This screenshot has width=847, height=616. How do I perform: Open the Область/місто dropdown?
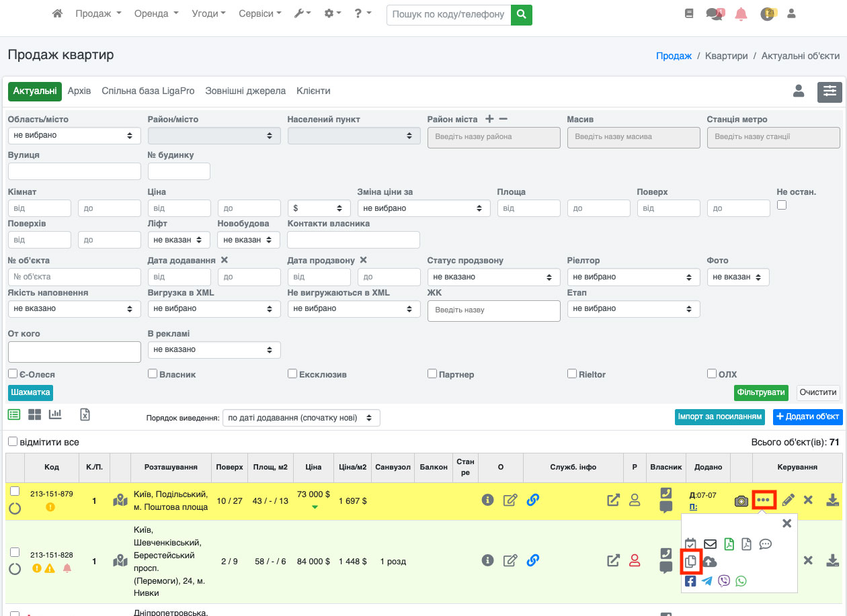click(74, 136)
